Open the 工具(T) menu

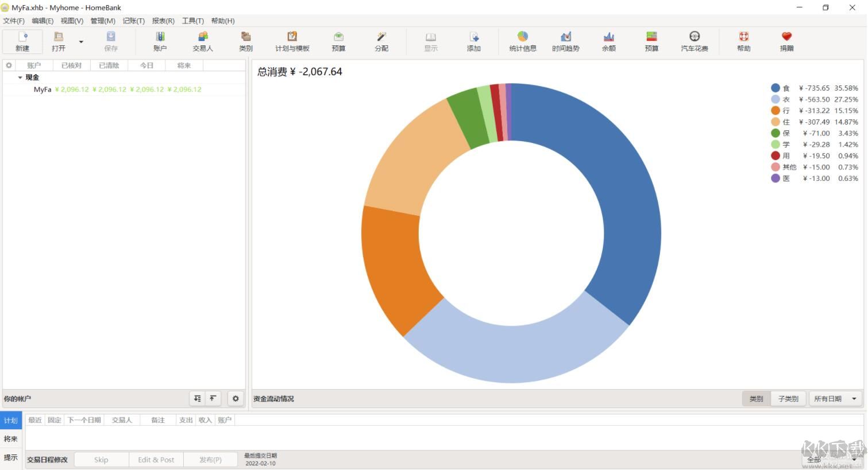coord(192,21)
